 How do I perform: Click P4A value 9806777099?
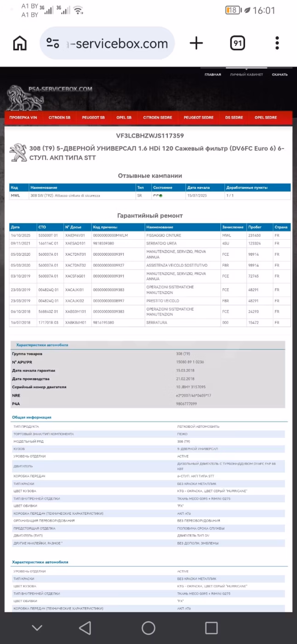[187, 403]
